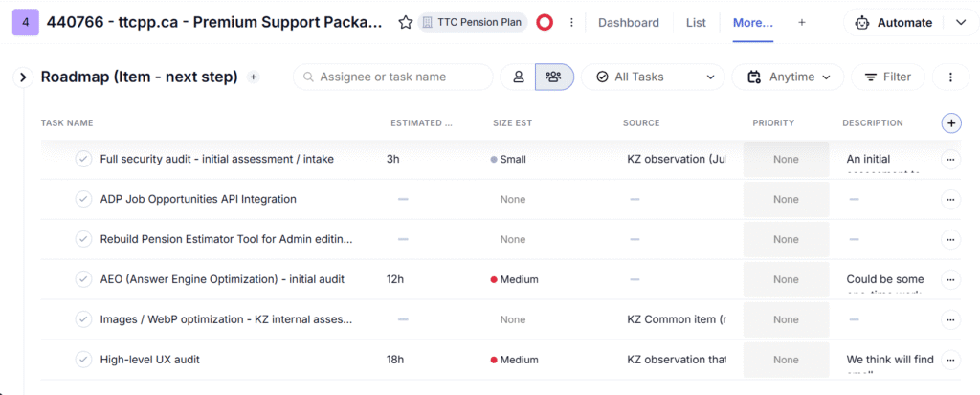Click the project title 440766 - ttcpp.ca
Screen dimensions: 980x395
(x=213, y=23)
